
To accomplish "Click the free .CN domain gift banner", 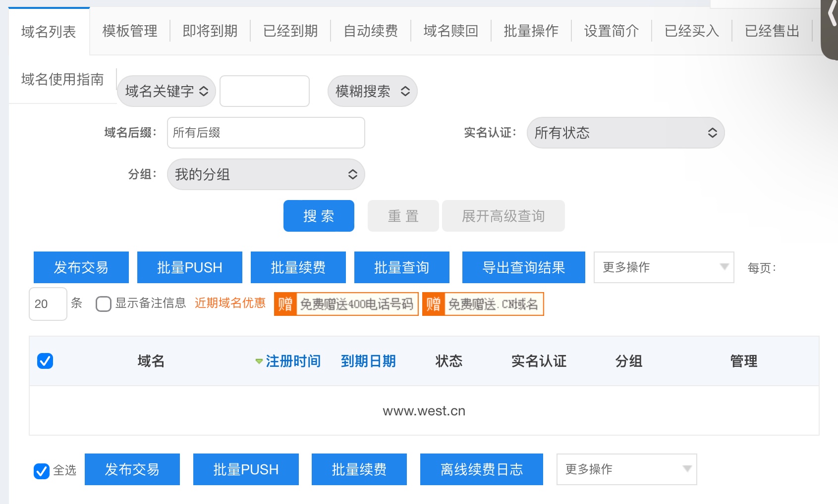I will [x=483, y=304].
